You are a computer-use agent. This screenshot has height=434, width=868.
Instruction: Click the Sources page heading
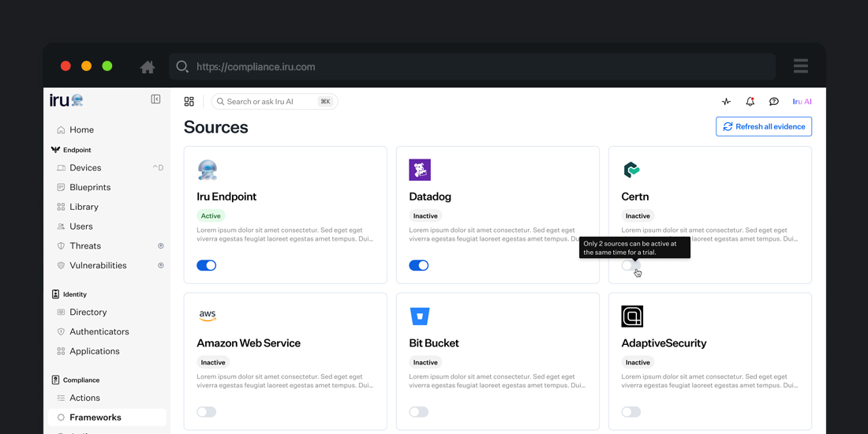[216, 127]
